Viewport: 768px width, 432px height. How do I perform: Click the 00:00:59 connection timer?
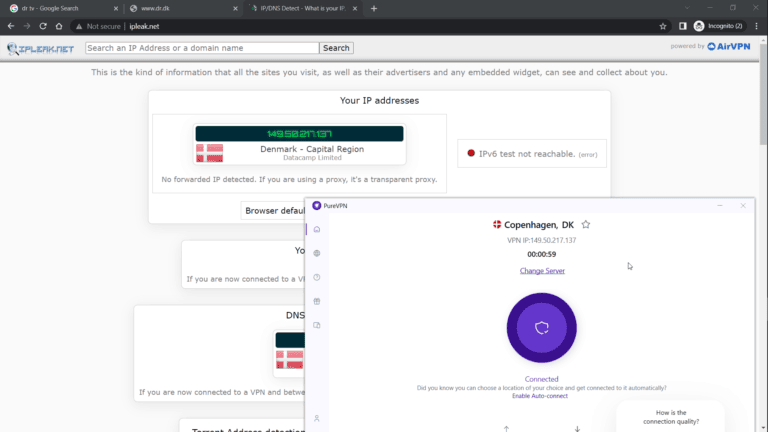point(541,254)
